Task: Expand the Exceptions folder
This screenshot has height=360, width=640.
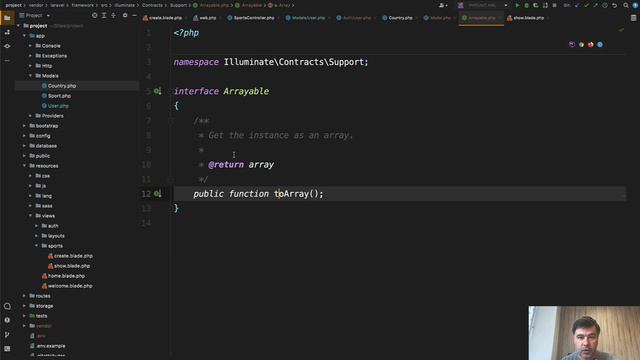Action: [30, 56]
